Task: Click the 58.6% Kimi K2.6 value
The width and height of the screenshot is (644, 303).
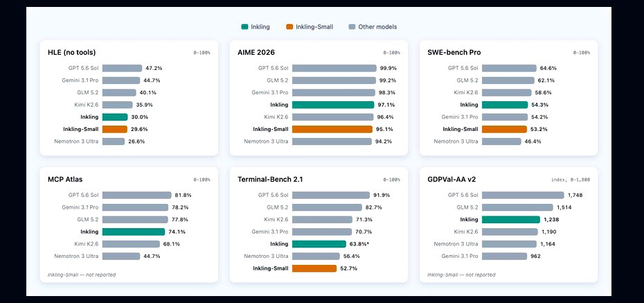Action: pos(543,92)
